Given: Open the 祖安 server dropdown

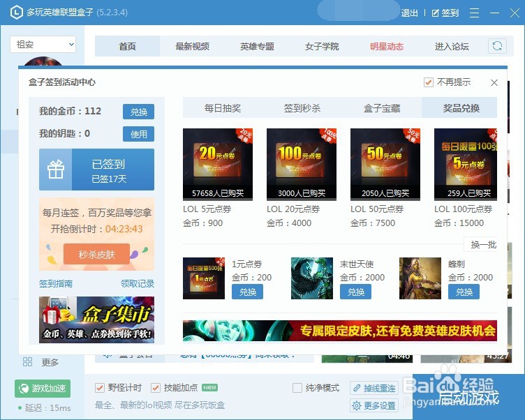Looking at the screenshot, I should click(x=43, y=44).
